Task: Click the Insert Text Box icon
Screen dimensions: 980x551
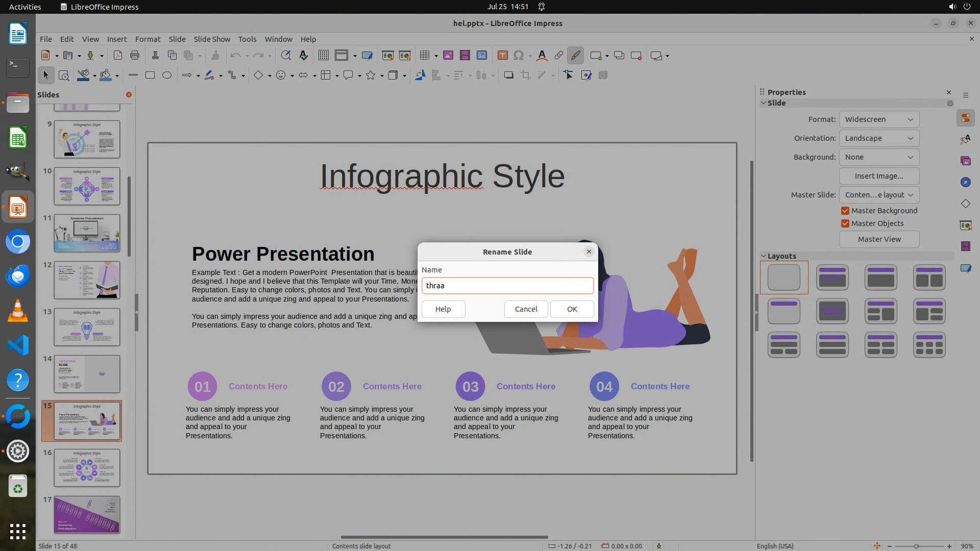Action: point(502,56)
